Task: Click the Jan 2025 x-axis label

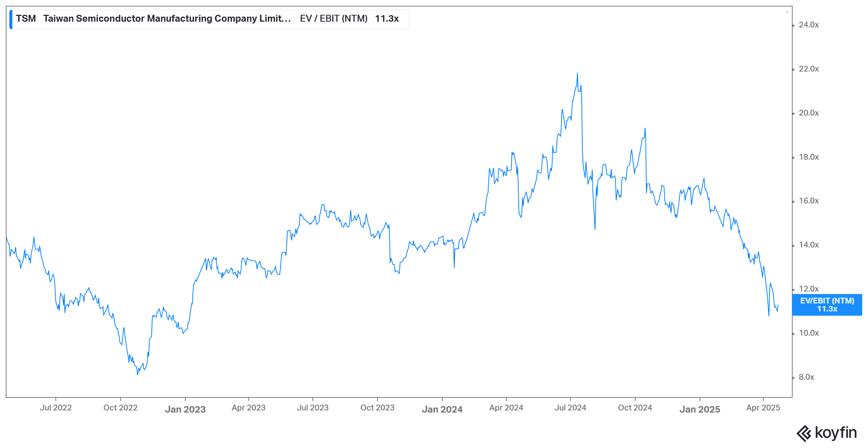Action: 700,409
